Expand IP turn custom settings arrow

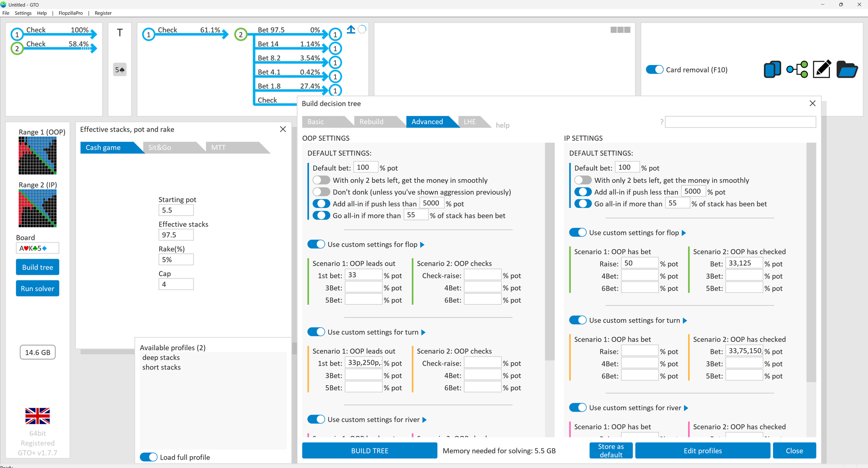point(685,321)
